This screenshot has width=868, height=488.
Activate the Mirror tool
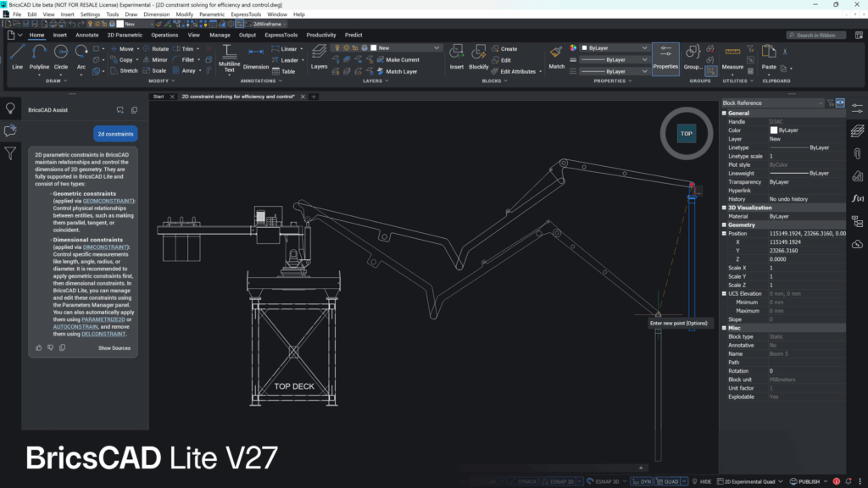click(155, 60)
